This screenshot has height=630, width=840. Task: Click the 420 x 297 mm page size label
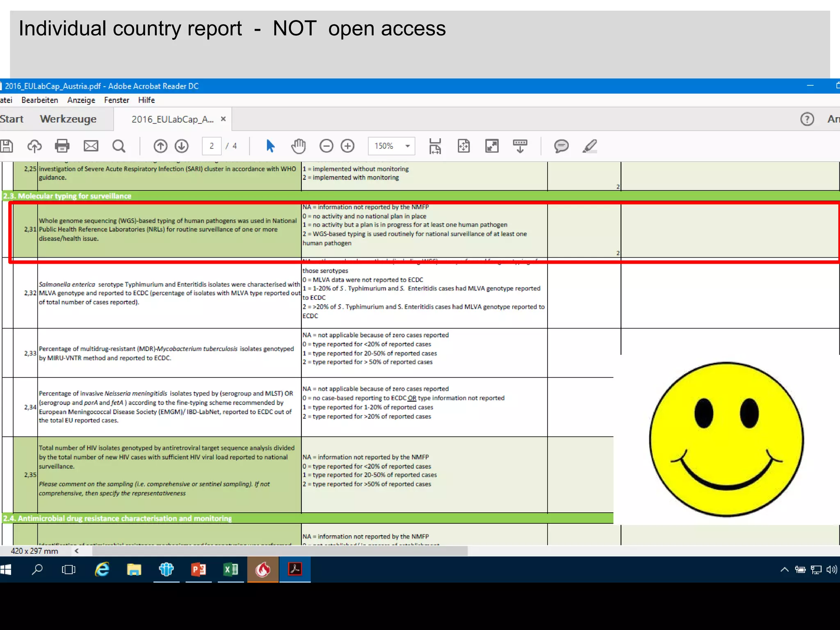click(34, 551)
